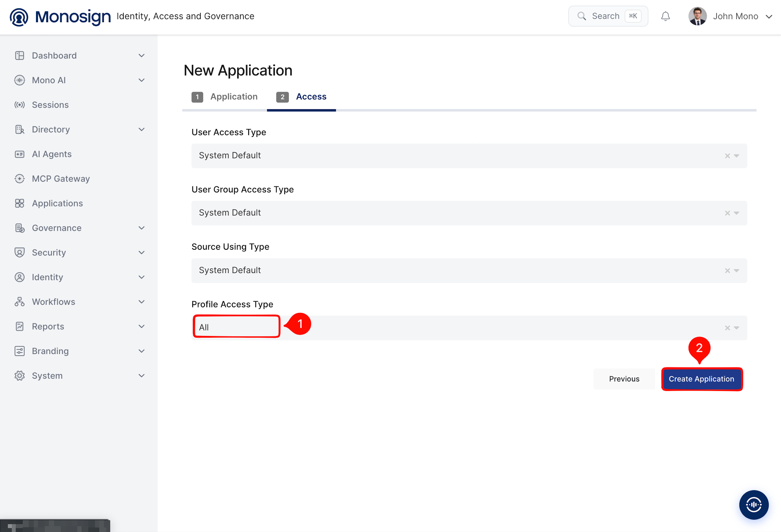The image size is (781, 532).
Task: Click the MCP Gateway icon
Action: (x=19, y=179)
